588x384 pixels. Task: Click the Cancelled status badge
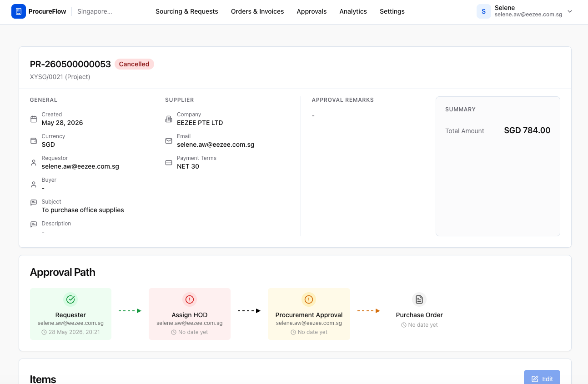tap(134, 64)
